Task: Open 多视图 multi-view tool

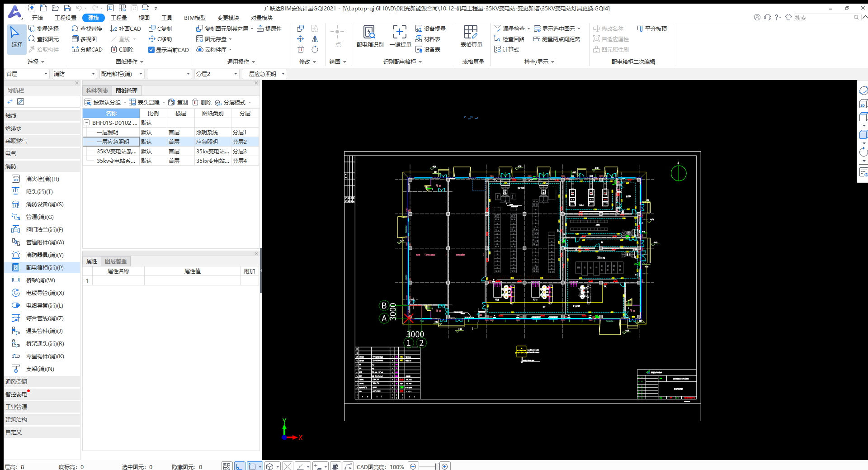Action: pos(84,39)
